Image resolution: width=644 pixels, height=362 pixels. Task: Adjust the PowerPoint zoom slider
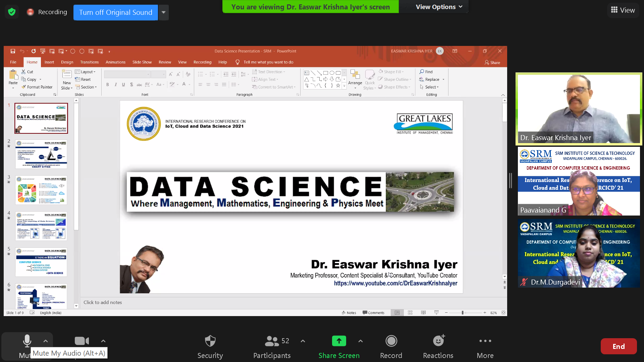coord(463,313)
